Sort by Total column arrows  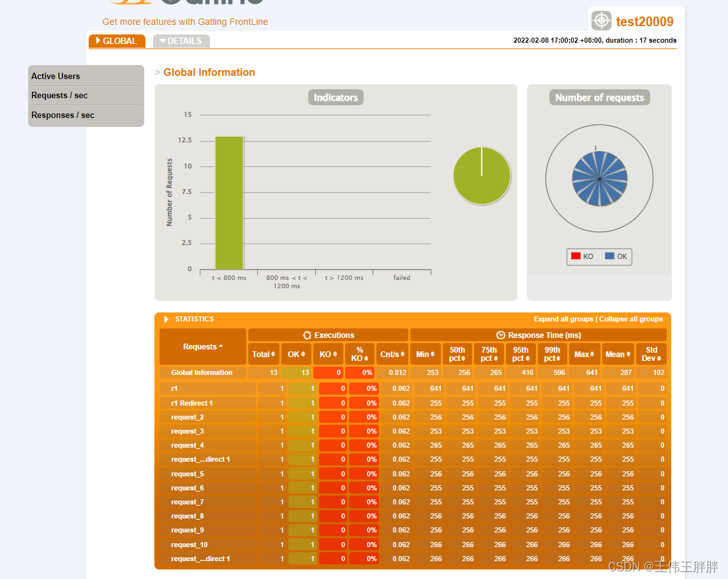click(x=273, y=354)
